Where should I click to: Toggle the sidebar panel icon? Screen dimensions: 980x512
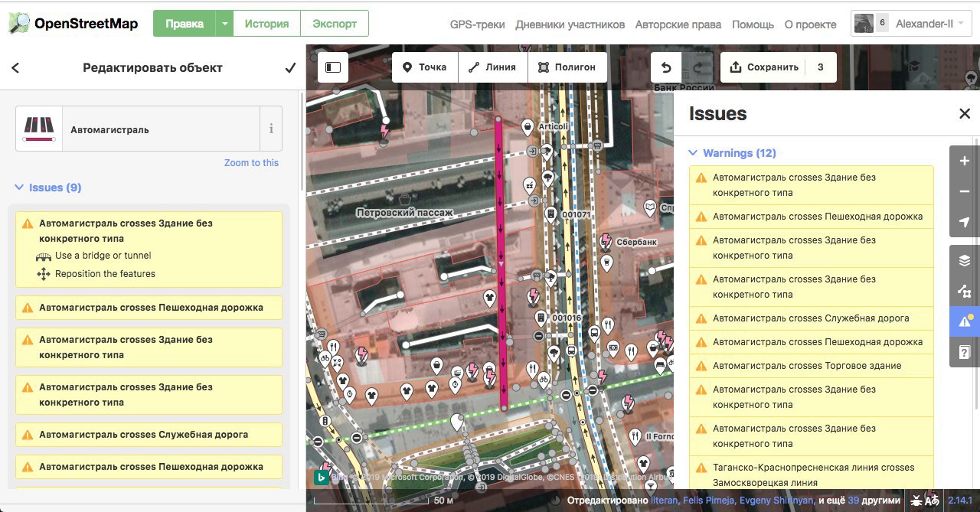[333, 67]
